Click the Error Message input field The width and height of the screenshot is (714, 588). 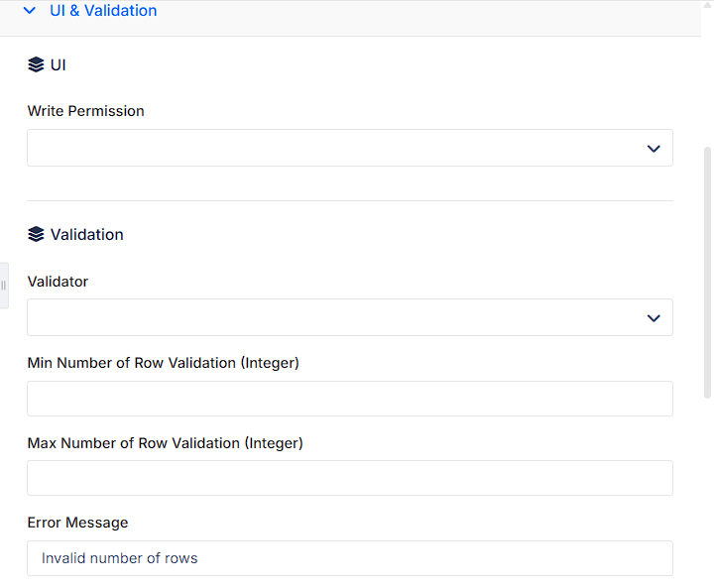tap(350, 558)
